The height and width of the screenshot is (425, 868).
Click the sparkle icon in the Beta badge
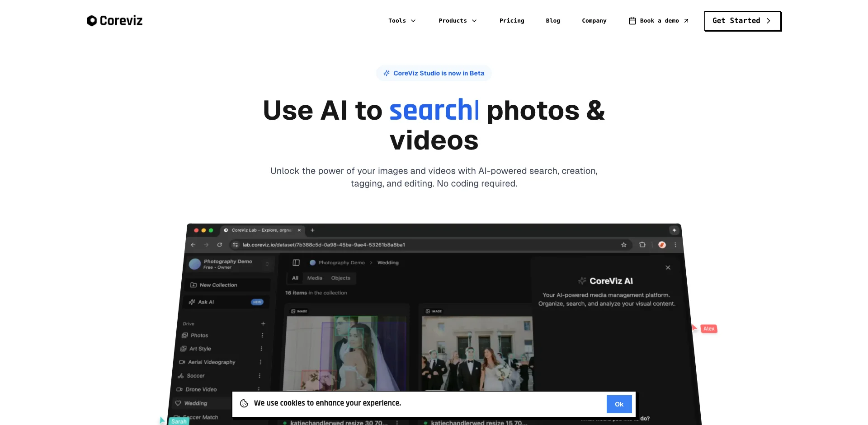(387, 73)
